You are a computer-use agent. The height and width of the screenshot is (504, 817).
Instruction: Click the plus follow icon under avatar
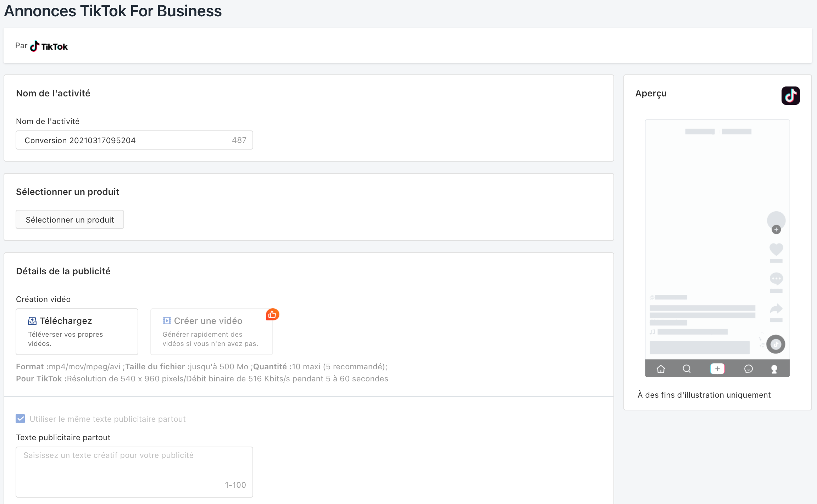click(x=776, y=230)
